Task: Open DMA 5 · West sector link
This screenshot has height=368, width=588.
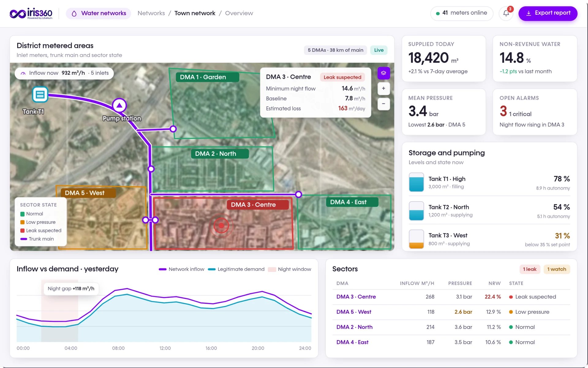Action: (354, 312)
